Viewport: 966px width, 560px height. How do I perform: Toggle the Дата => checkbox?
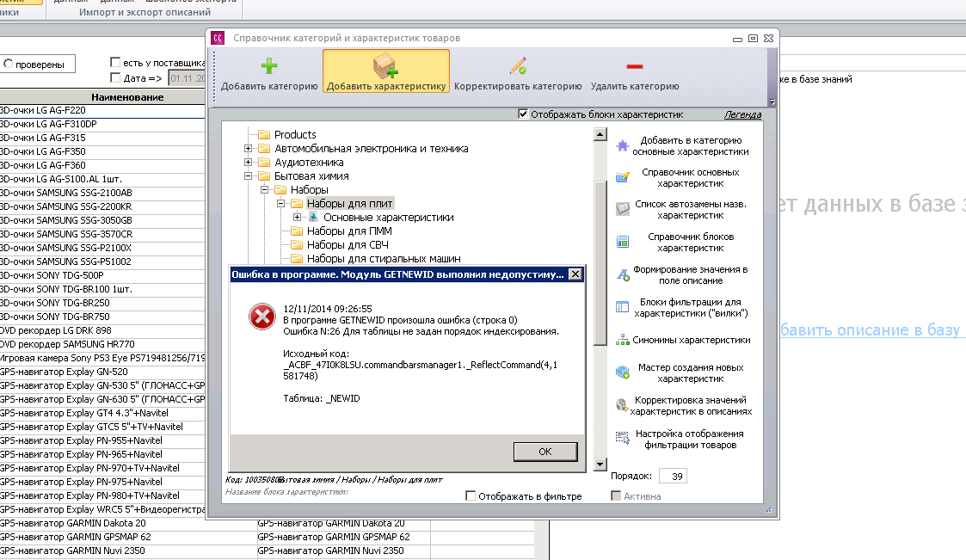tap(115, 77)
